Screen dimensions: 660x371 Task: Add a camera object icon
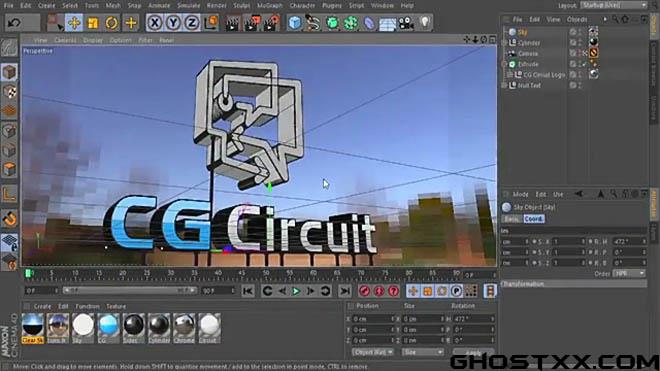406,23
